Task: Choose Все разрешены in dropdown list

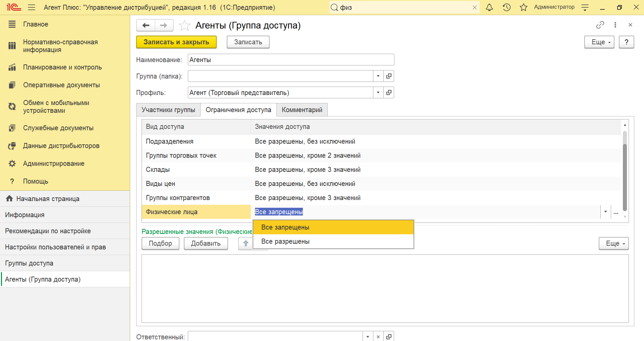Action: coord(333,241)
